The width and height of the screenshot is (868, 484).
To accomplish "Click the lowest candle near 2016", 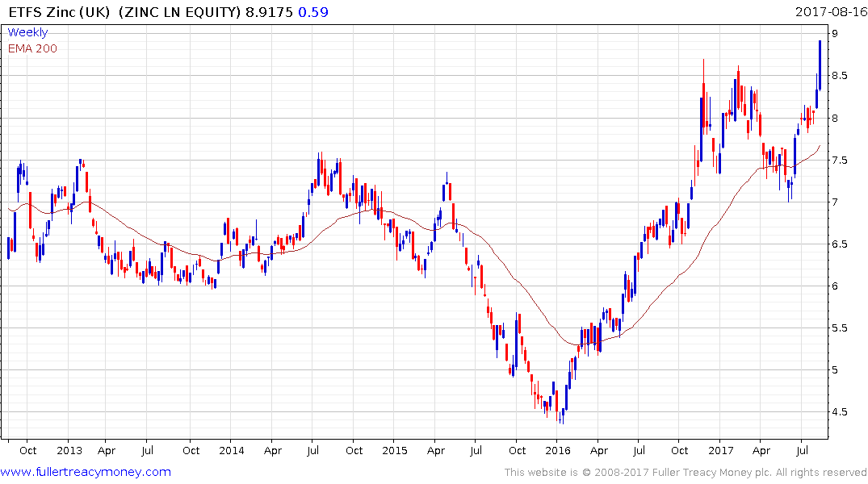I will 563,415.
